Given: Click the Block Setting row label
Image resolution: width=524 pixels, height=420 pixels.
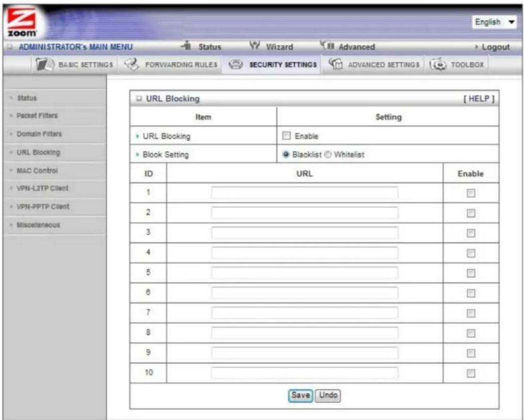Looking at the screenshot, I should click(x=166, y=154).
